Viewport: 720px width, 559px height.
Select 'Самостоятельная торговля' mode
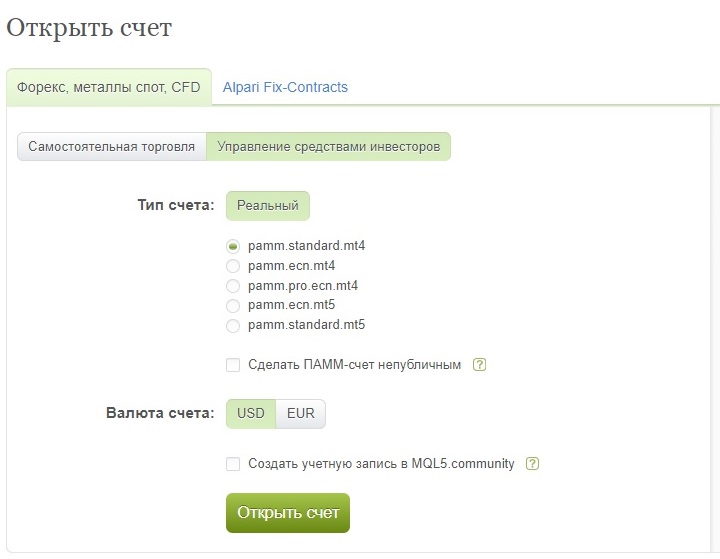(111, 147)
